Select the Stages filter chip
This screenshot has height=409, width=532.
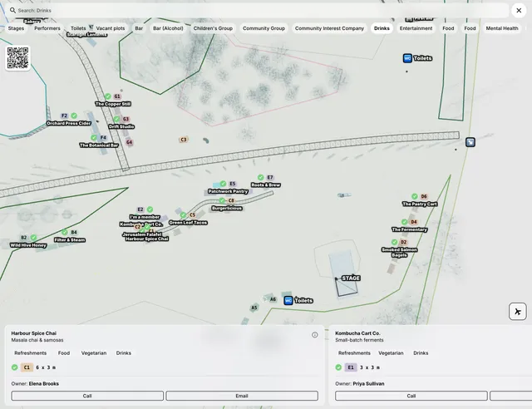tap(16, 28)
